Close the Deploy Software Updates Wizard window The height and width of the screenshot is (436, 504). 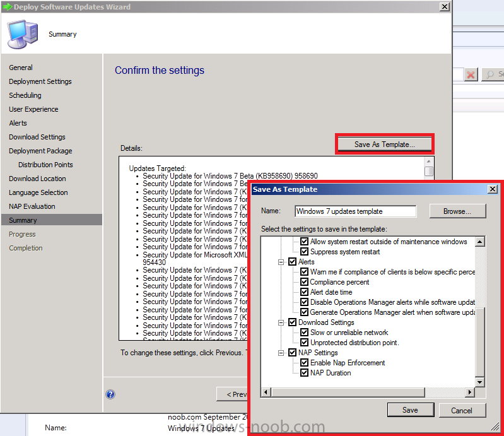[445, 6]
